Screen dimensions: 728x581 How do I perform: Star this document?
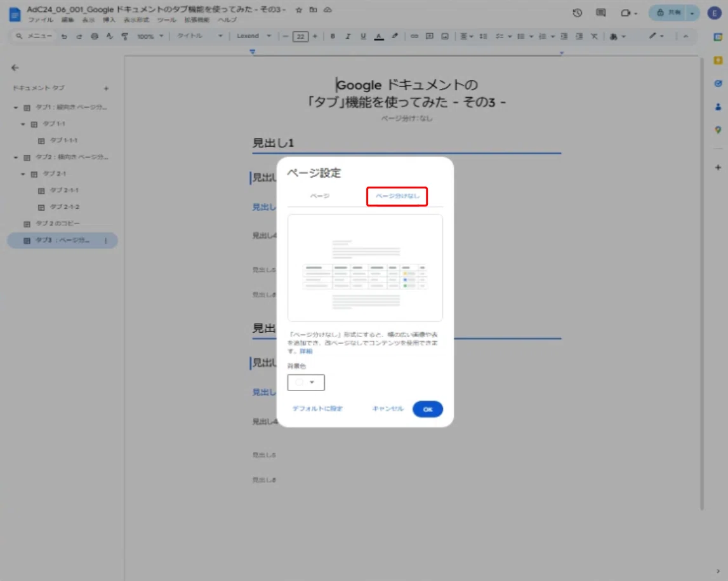click(x=298, y=10)
